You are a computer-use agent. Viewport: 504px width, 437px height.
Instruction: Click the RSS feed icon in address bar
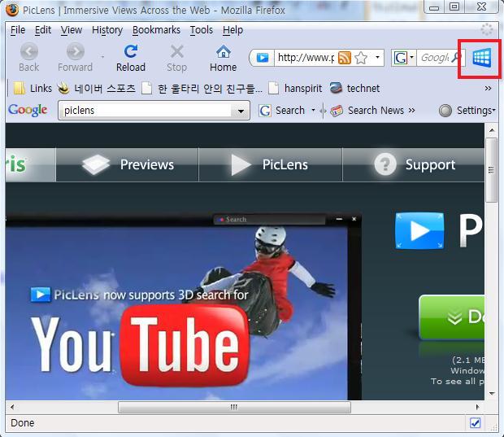(344, 58)
